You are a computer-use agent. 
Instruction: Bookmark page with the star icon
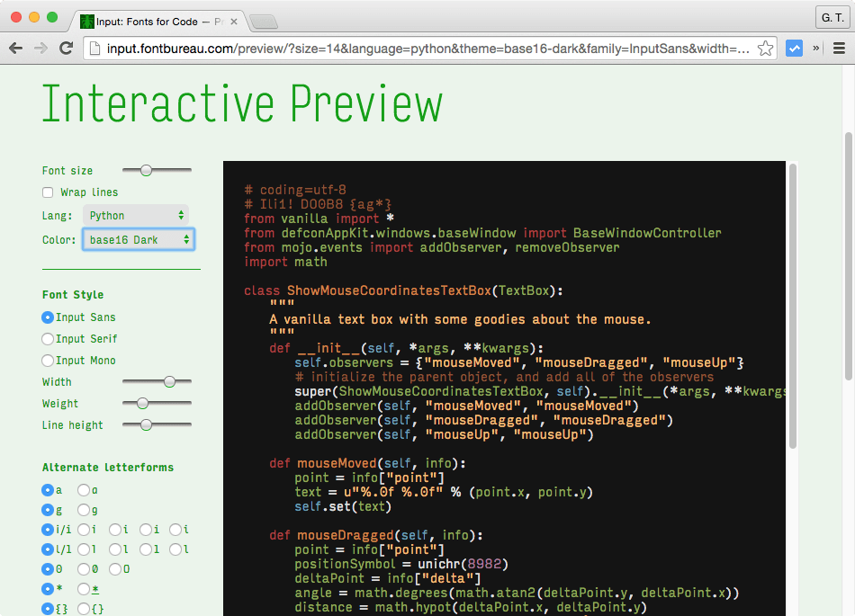[x=765, y=49]
